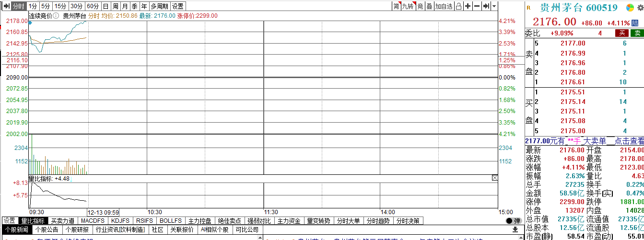
Task: Open the bottom-left 设置 tab
Action: tap(10, 221)
